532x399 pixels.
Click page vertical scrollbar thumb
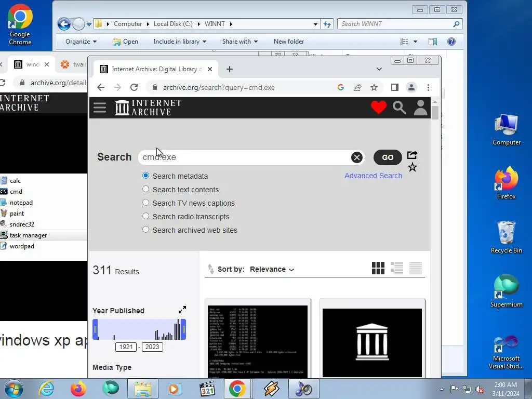point(435,113)
